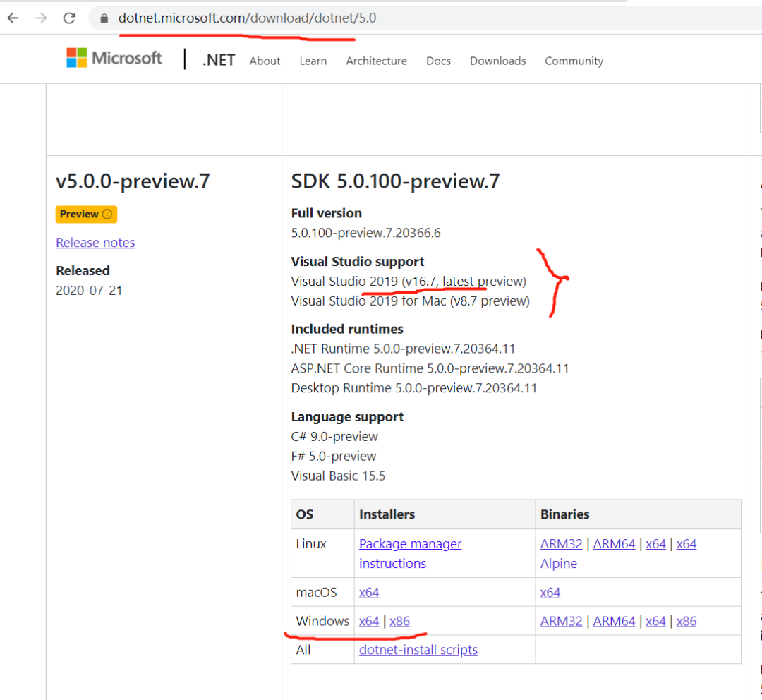Click the All row label
Screen dimensions: 762x700
click(303, 650)
